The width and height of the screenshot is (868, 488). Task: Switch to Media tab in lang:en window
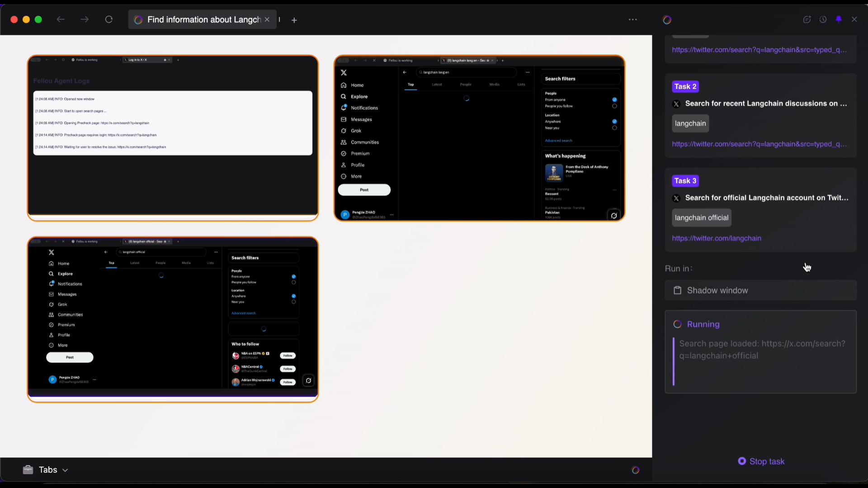pyautogui.click(x=495, y=85)
